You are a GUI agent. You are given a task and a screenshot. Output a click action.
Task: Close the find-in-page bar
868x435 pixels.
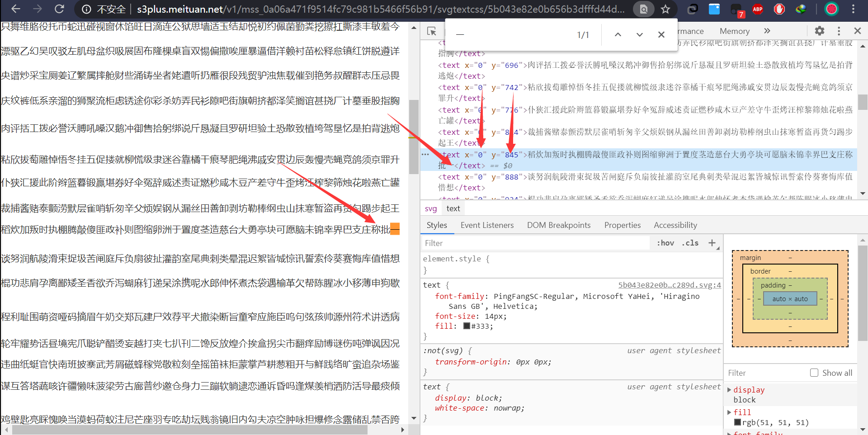pyautogui.click(x=661, y=35)
